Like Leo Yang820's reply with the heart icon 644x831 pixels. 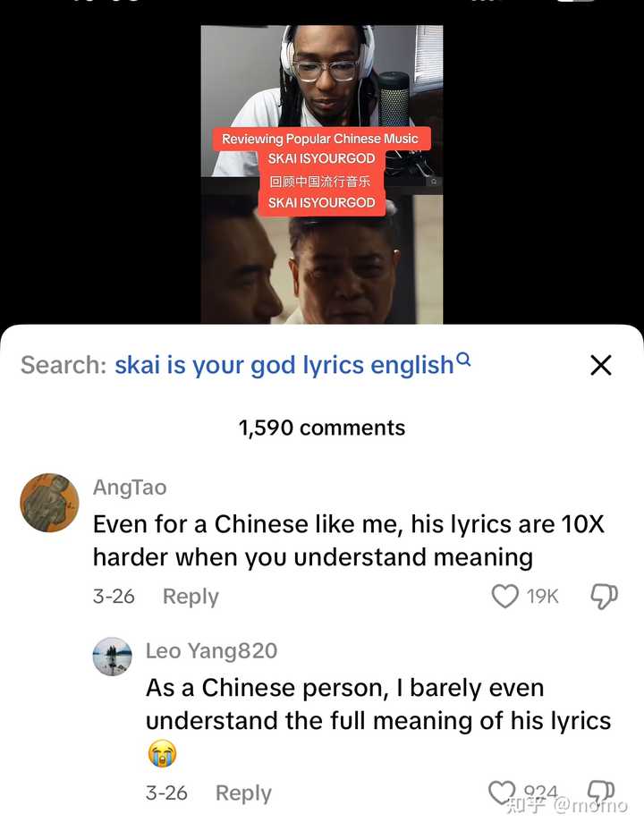coord(502,793)
